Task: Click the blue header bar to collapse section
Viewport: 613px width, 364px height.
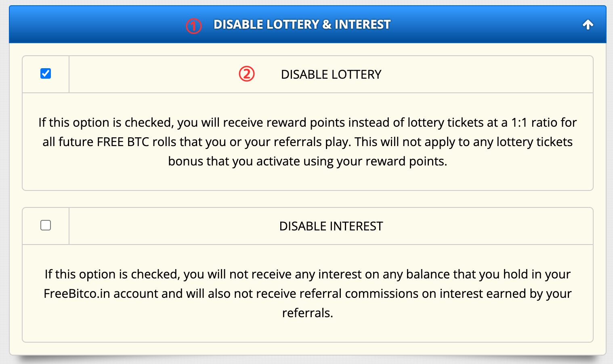Action: click(x=307, y=24)
